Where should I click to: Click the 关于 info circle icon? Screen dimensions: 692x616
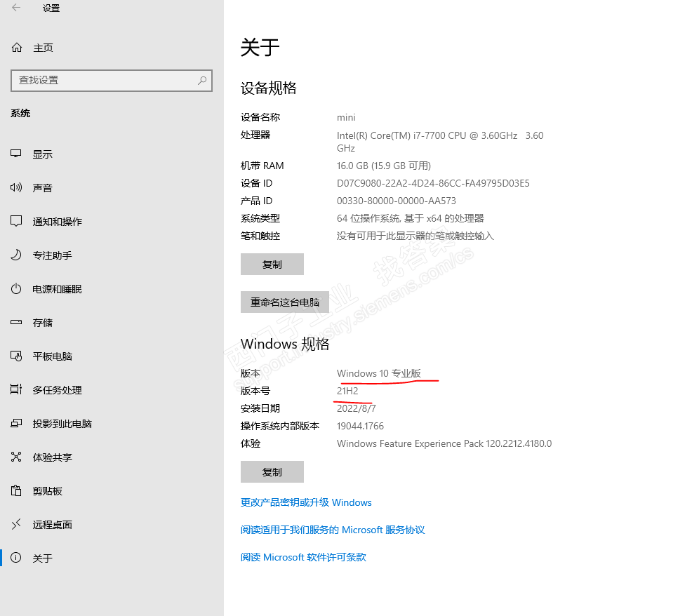click(x=16, y=558)
